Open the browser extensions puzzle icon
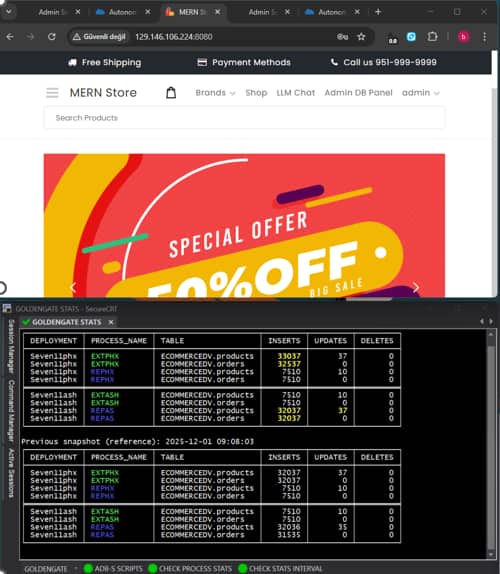 (432, 37)
